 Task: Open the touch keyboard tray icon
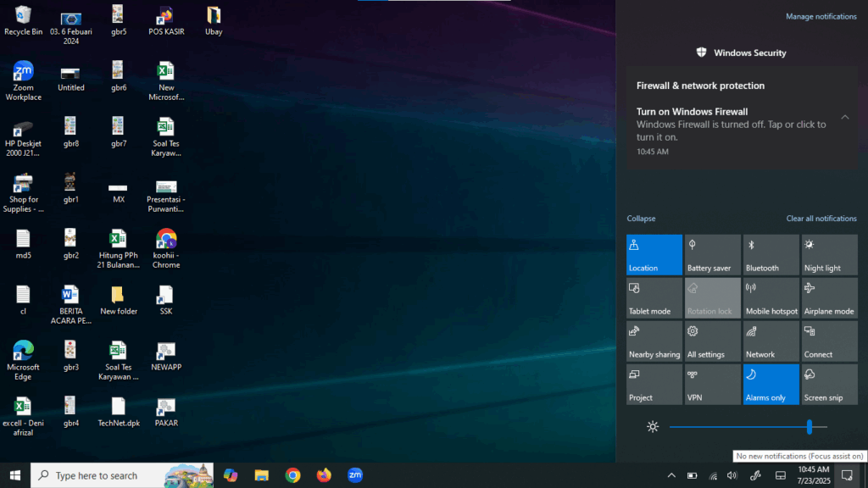[781, 476]
